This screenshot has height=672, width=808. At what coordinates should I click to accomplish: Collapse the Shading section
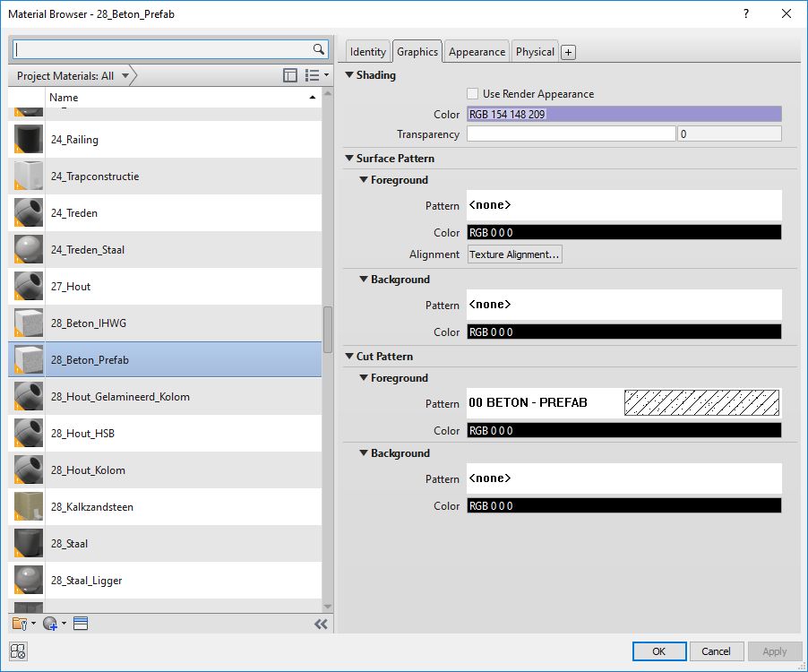coord(350,75)
